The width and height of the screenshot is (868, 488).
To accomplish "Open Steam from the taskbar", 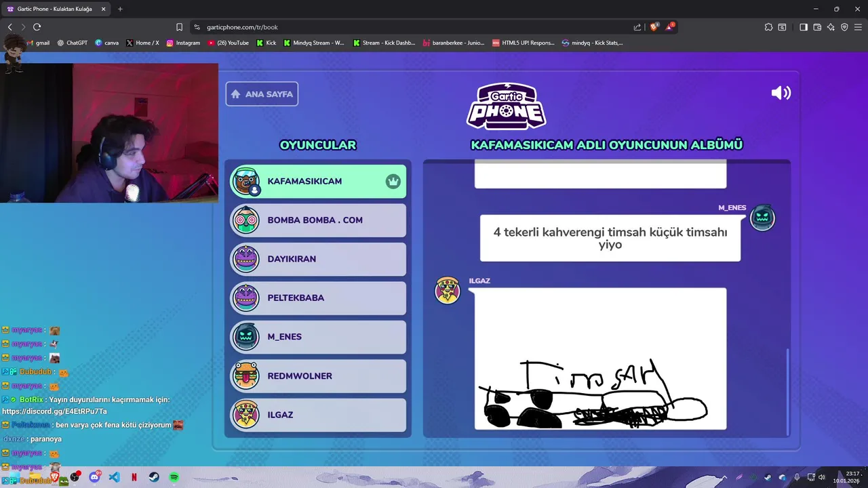I will 155,477.
